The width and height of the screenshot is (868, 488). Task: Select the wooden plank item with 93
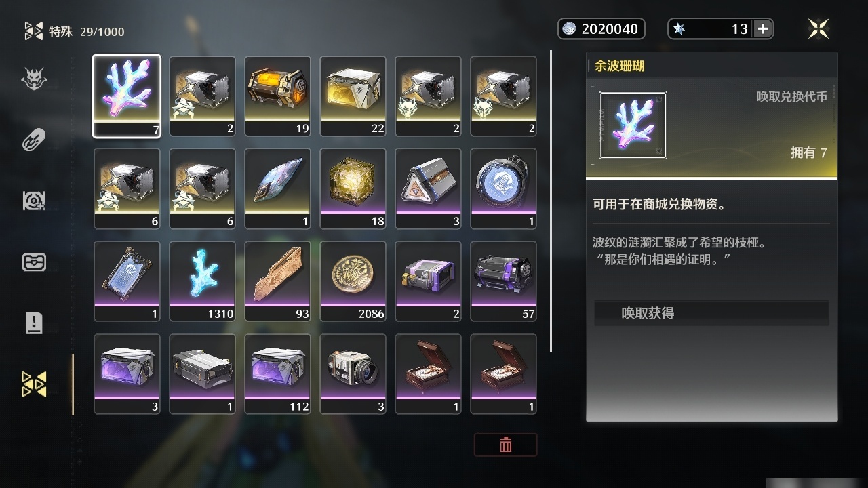click(277, 281)
